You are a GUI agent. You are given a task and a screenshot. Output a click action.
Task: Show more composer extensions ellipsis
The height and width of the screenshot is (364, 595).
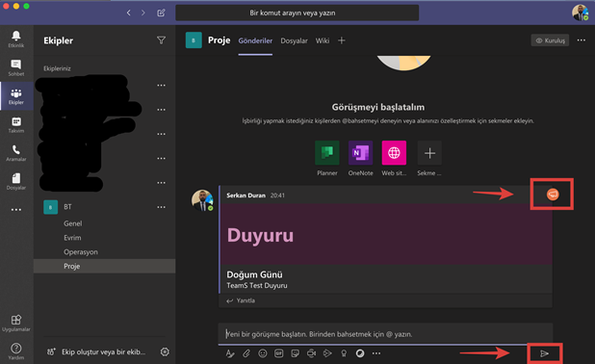(376, 353)
